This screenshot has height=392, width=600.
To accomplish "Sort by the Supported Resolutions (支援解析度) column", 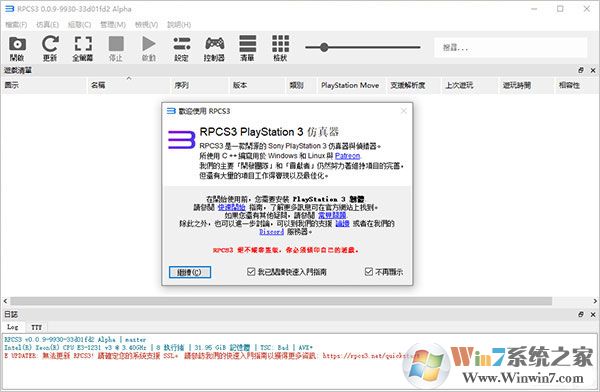I will point(414,85).
